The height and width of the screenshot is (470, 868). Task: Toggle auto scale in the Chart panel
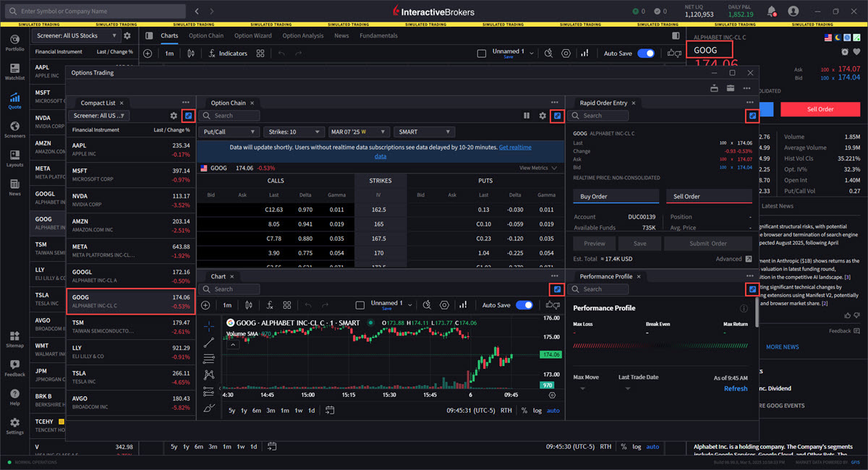click(x=553, y=411)
